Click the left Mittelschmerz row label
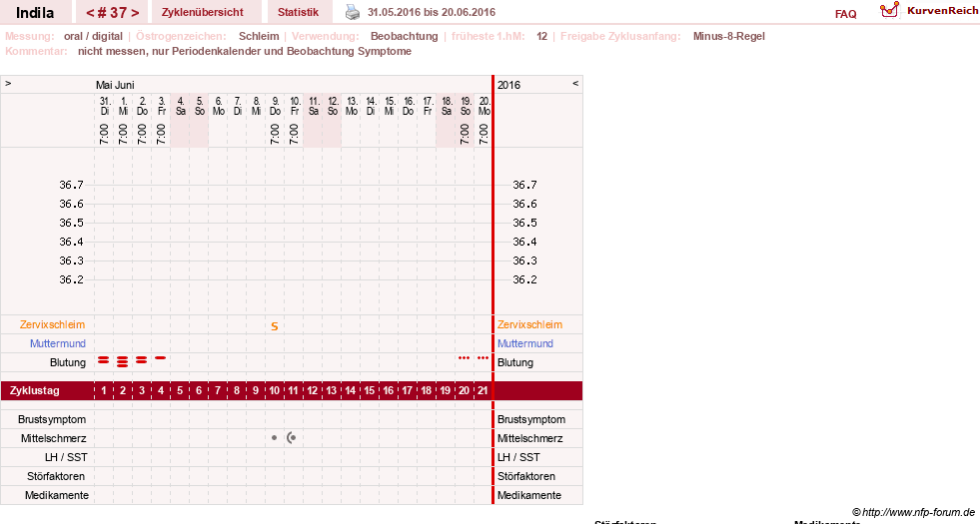 53,438
